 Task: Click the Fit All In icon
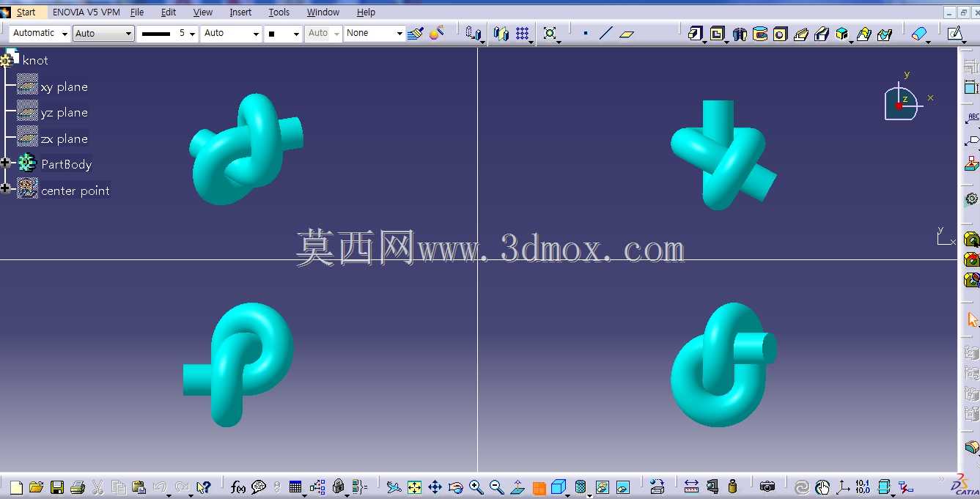414,487
